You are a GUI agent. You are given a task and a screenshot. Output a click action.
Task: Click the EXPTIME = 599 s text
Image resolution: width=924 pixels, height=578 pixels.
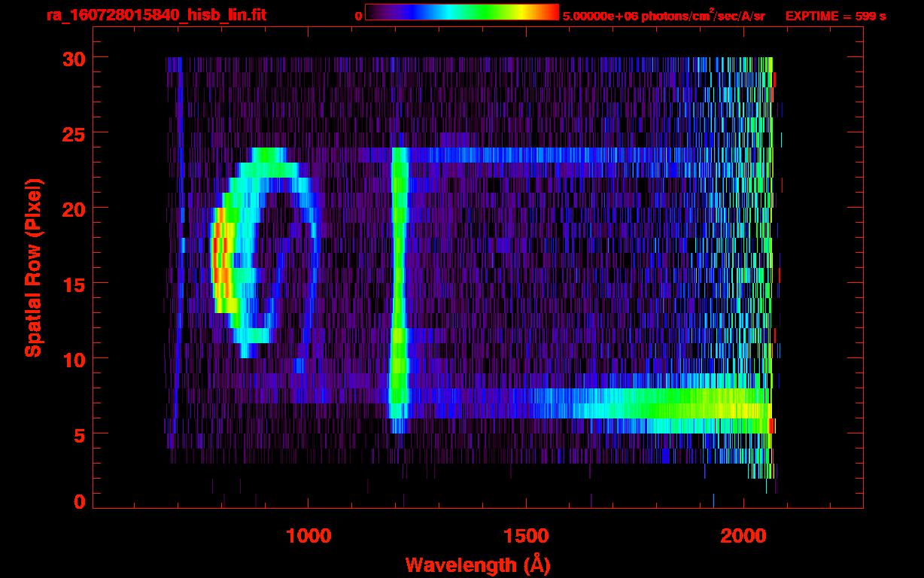click(835, 16)
